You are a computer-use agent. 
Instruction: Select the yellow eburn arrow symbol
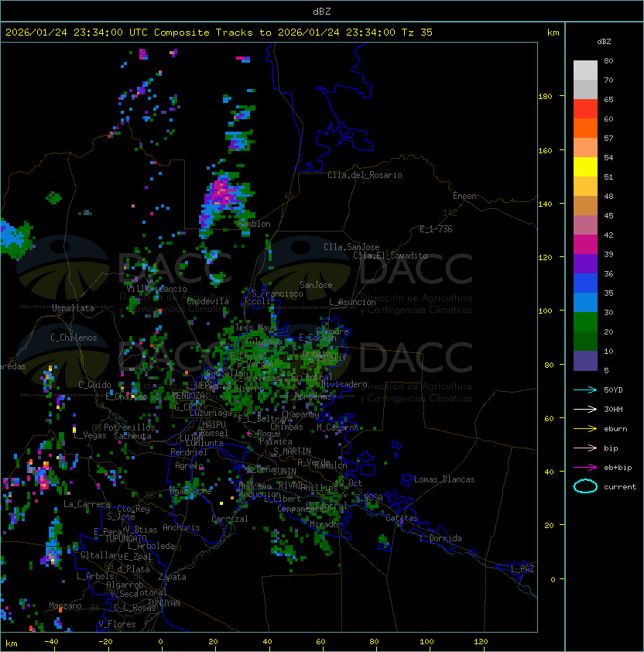[585, 429]
